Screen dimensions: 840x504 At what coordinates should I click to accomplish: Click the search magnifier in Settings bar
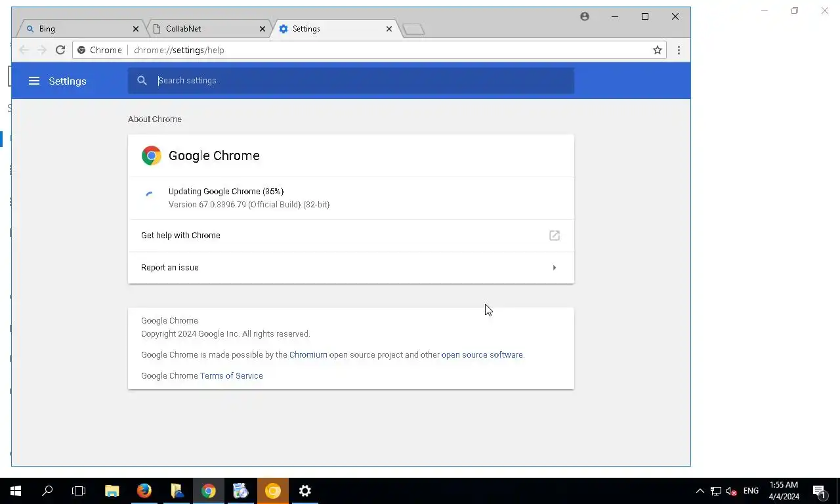142,81
